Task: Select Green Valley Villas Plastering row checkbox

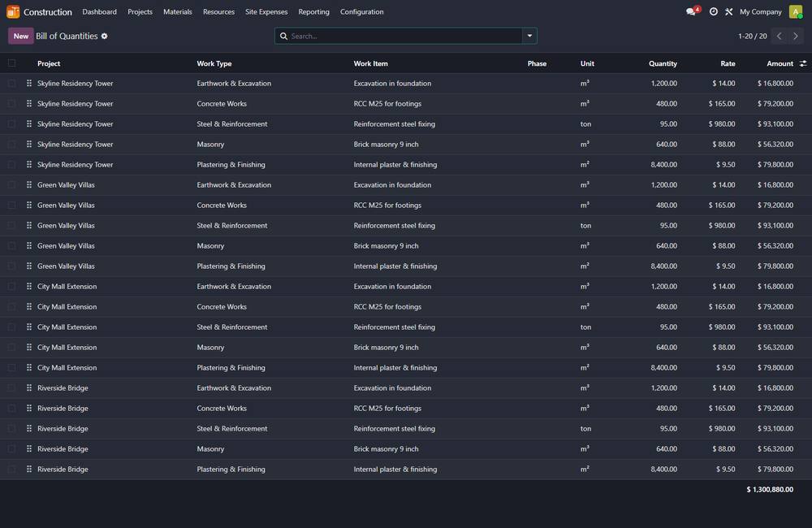Action: (11, 266)
